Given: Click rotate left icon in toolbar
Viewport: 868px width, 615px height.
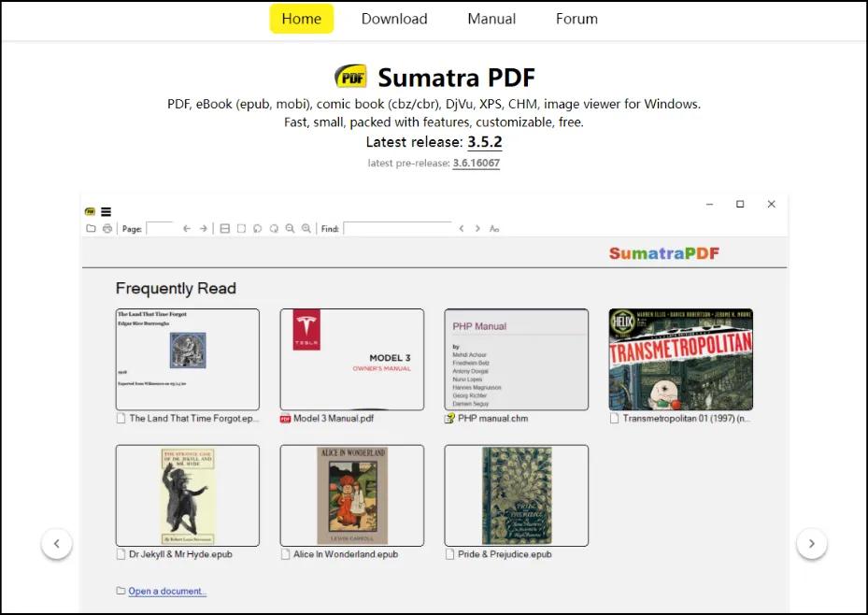Looking at the screenshot, I should 258,228.
